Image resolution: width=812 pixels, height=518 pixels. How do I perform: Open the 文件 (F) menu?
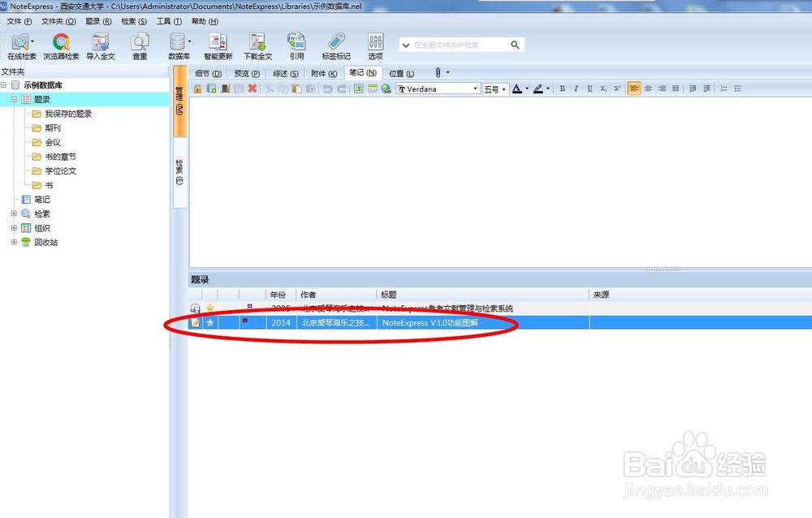(x=19, y=21)
